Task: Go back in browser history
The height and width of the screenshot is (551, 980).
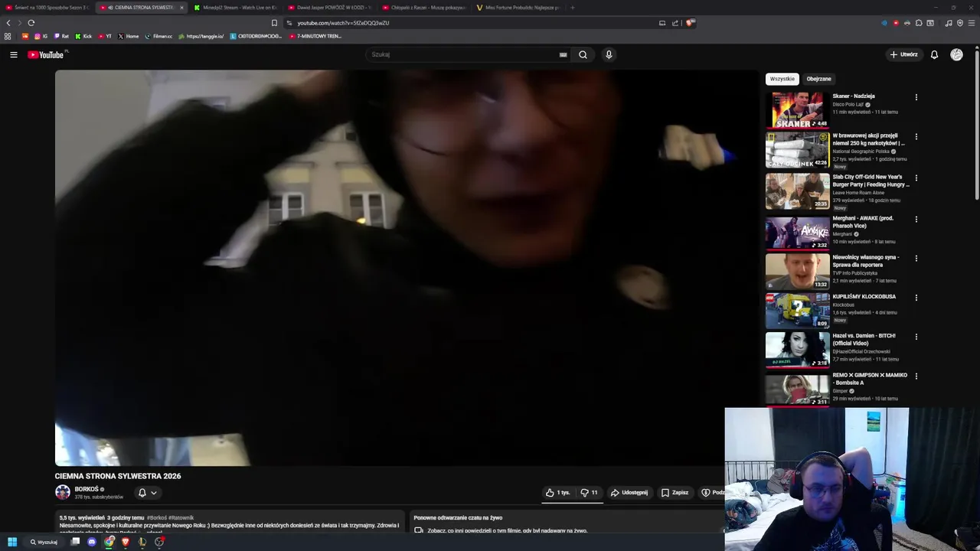Action: [8, 23]
